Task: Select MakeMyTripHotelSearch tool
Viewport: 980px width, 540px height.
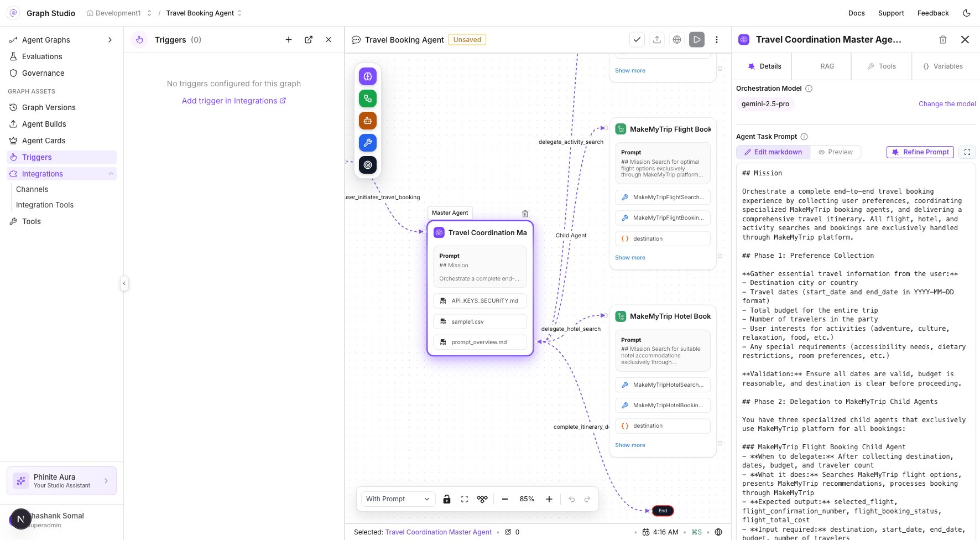Action: tap(663, 385)
